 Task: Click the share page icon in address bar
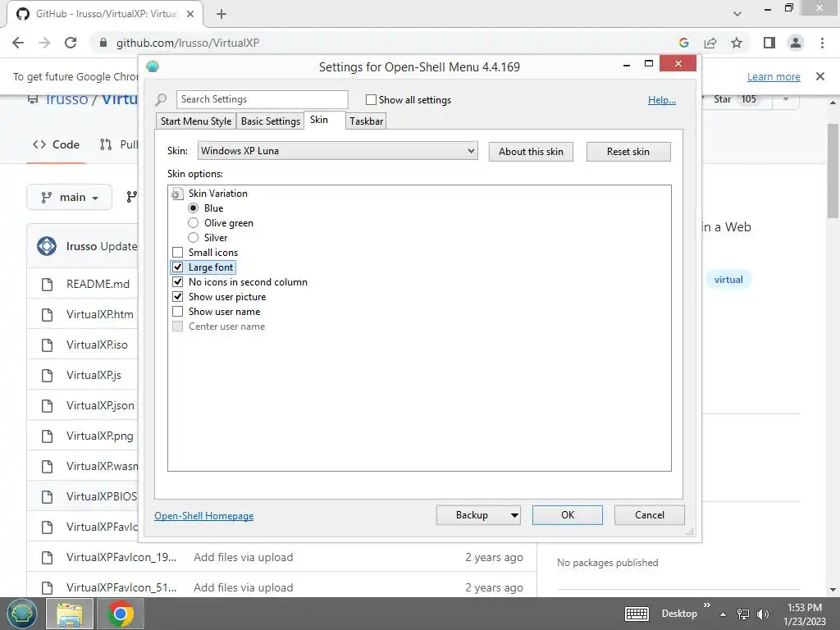pos(711,43)
